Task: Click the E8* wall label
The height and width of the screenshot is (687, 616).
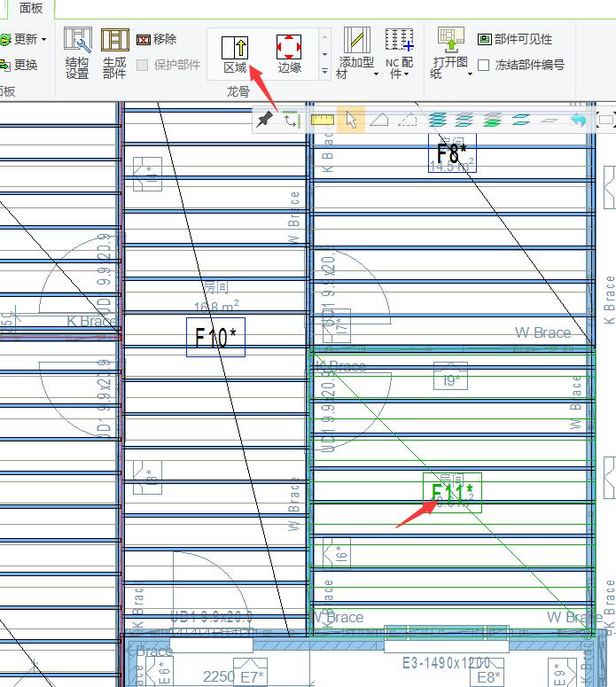Action: [487, 672]
